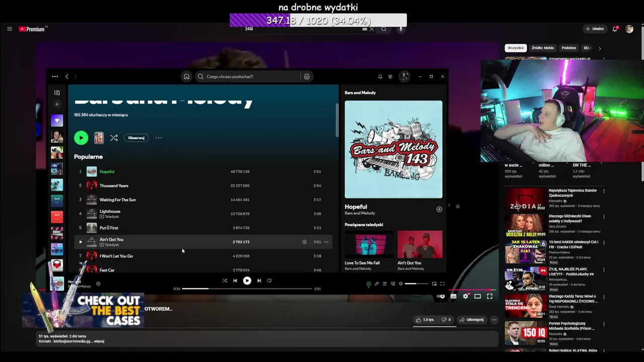The image size is (644, 362).
Task: Click the Spotify browse icon beside search
Action: click(306, 76)
